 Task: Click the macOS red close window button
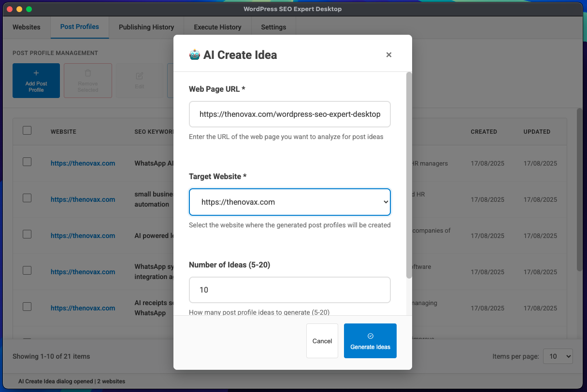pyautogui.click(x=10, y=9)
